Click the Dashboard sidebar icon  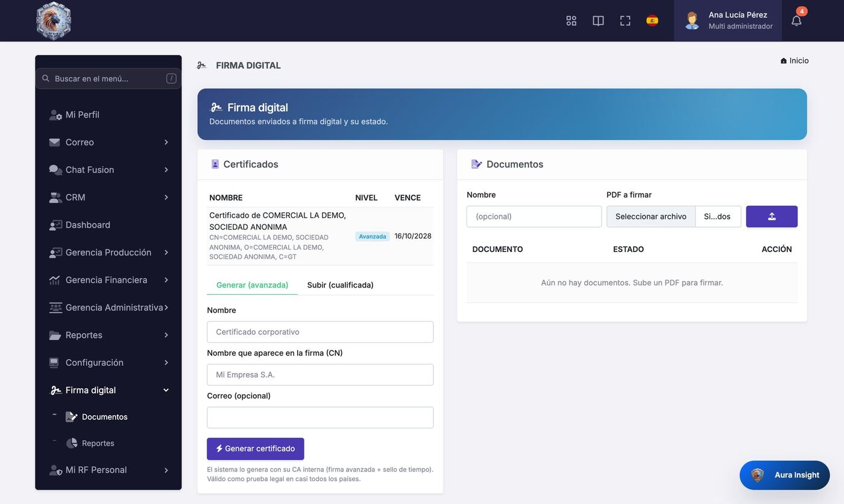[x=55, y=225]
